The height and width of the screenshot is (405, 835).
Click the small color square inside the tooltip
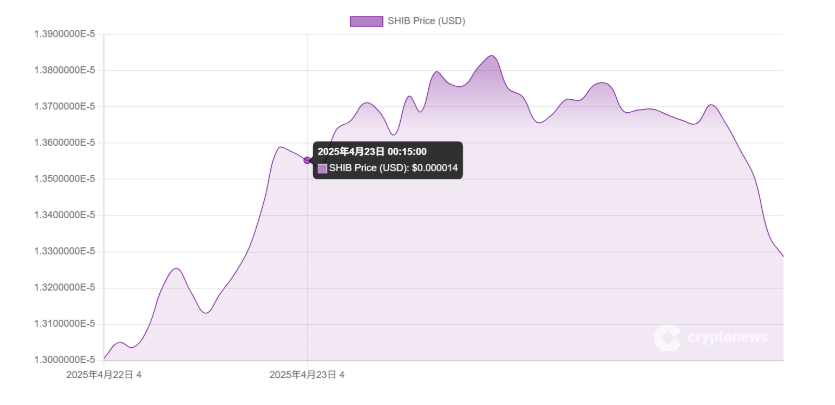click(x=322, y=169)
